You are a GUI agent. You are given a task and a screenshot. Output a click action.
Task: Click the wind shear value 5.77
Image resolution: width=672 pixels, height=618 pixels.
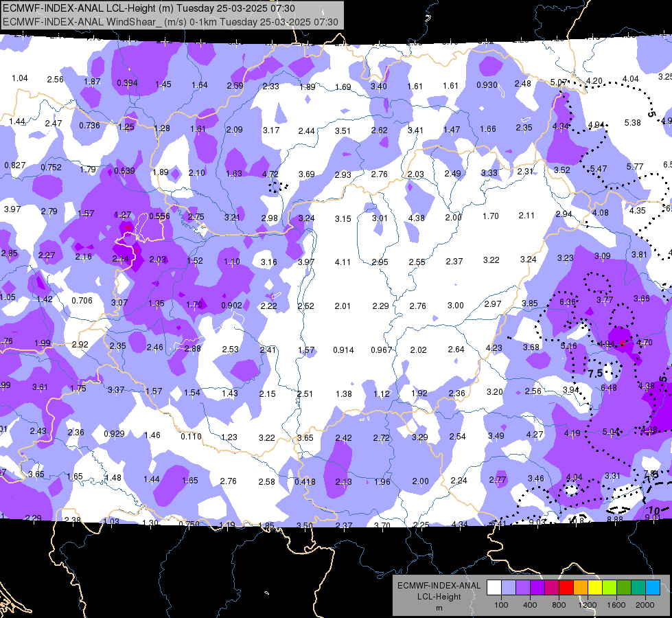pyautogui.click(x=635, y=167)
